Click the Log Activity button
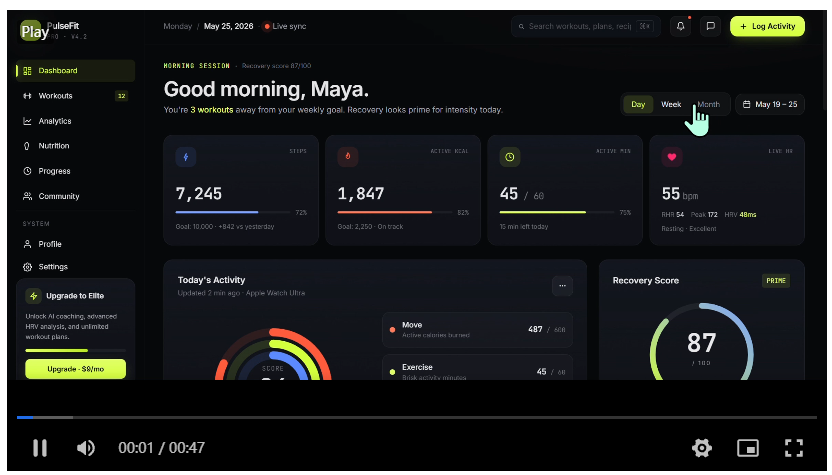Viewport: 832px width, 475px height. (767, 27)
